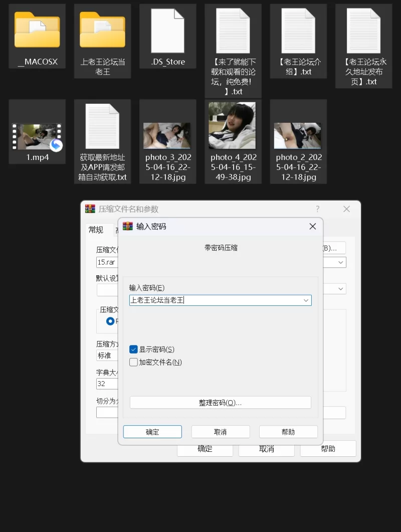Select the 【老王论坛永久地址发布页】.txt file
The height and width of the screenshot is (532, 401).
364,46
